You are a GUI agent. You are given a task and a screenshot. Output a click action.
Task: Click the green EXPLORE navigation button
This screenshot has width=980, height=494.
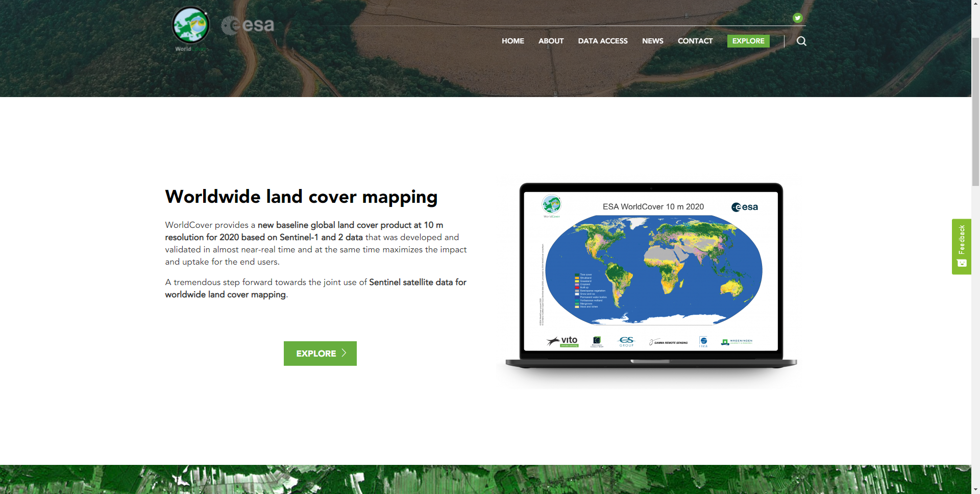[748, 41]
